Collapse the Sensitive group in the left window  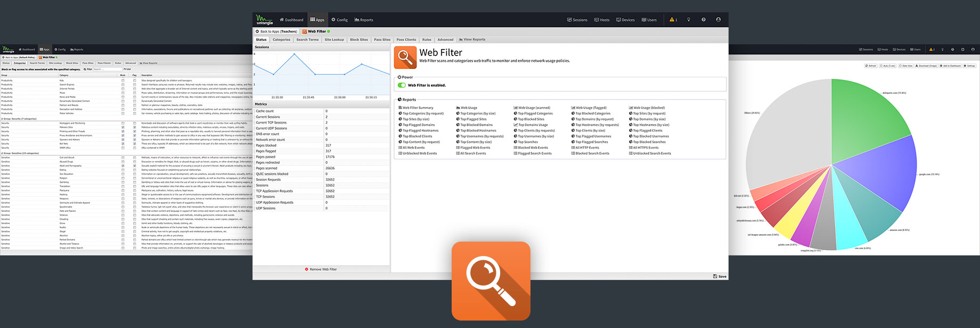pos(2,153)
